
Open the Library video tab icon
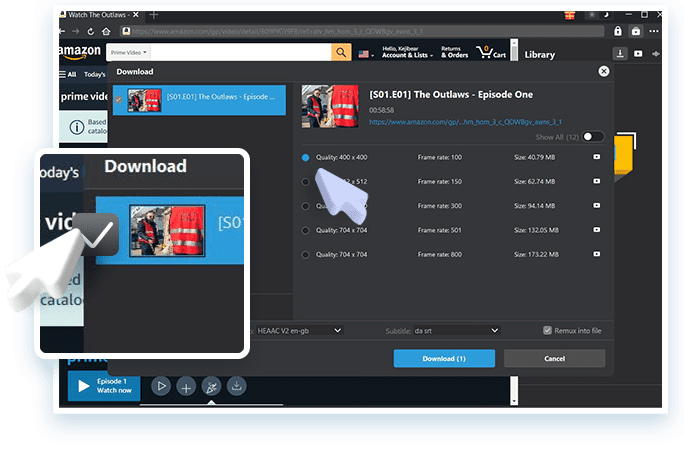638,54
